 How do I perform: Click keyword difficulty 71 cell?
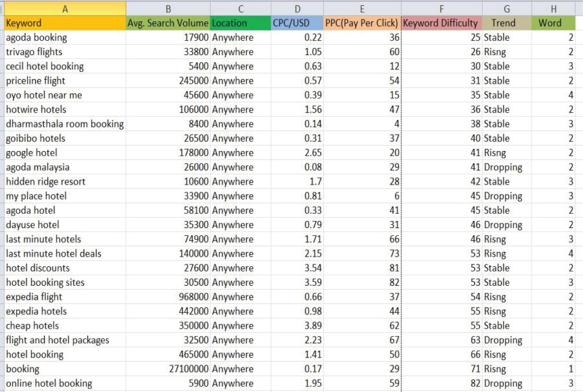tap(442, 369)
